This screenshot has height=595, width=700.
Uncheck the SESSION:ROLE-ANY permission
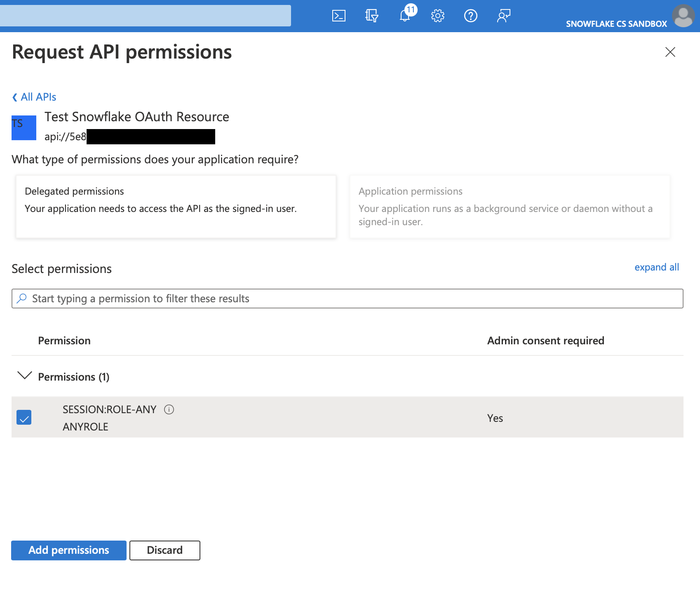click(24, 417)
